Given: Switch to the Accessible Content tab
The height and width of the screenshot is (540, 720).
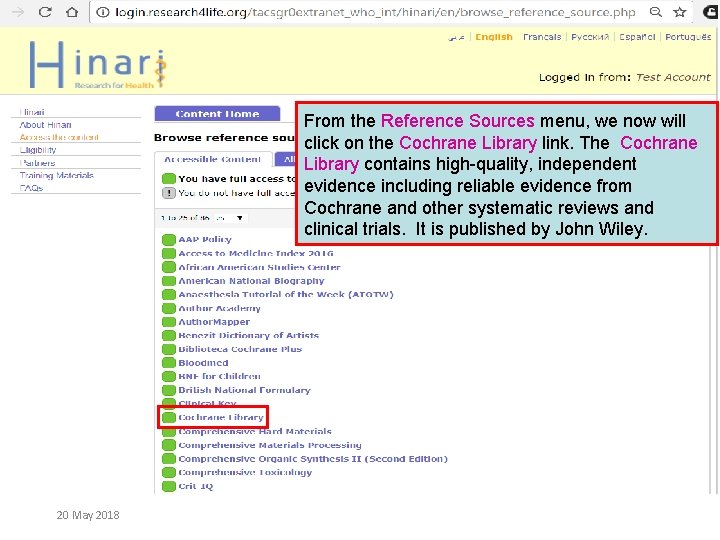Looking at the screenshot, I should pos(213,159).
